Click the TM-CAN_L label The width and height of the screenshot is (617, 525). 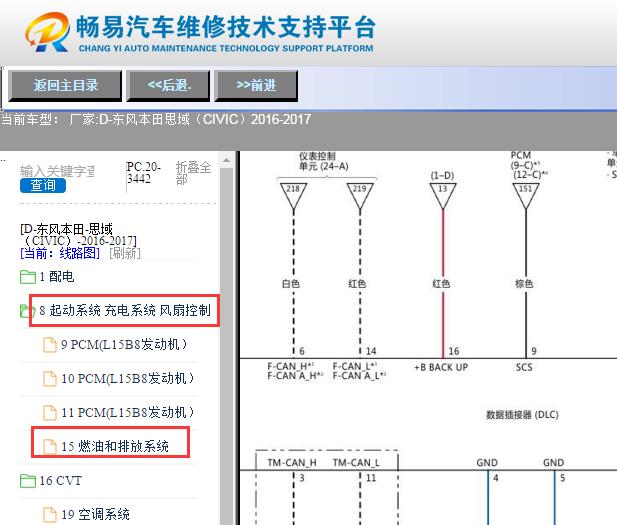[356, 463]
